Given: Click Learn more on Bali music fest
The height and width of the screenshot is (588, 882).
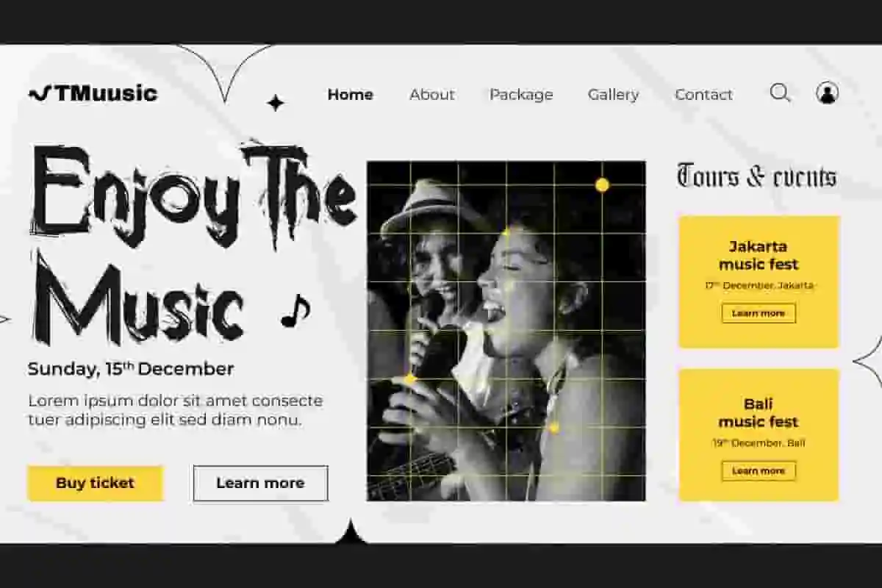Looking at the screenshot, I should pyautogui.click(x=759, y=471).
